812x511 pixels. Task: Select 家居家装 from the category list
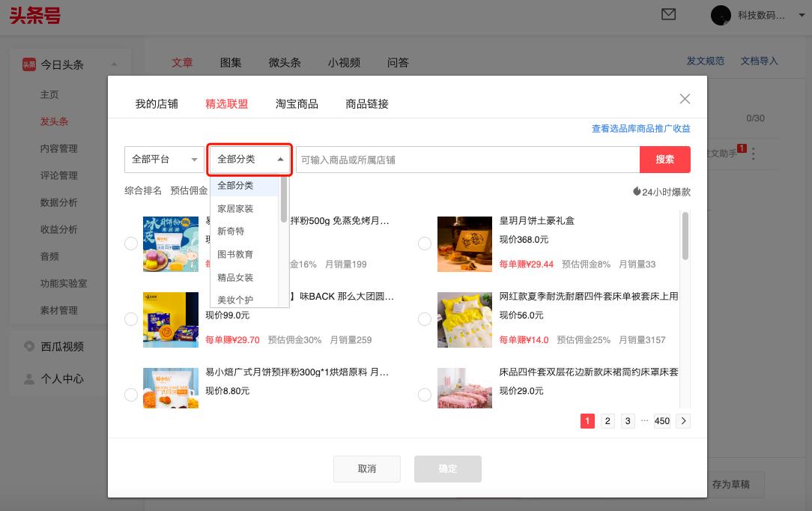pyautogui.click(x=236, y=208)
